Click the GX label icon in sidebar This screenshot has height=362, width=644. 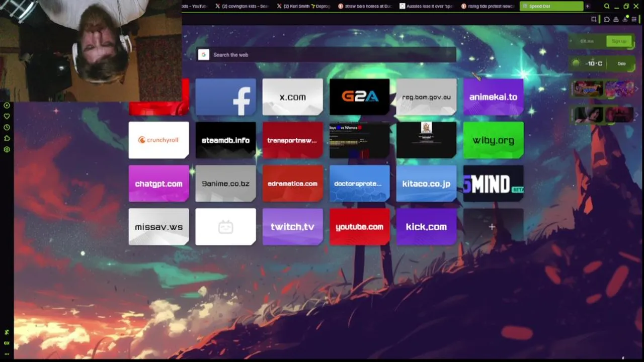coord(7,343)
